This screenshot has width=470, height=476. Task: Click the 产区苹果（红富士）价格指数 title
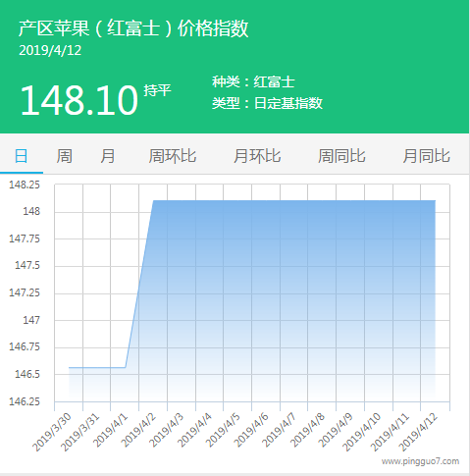pyautogui.click(x=133, y=28)
